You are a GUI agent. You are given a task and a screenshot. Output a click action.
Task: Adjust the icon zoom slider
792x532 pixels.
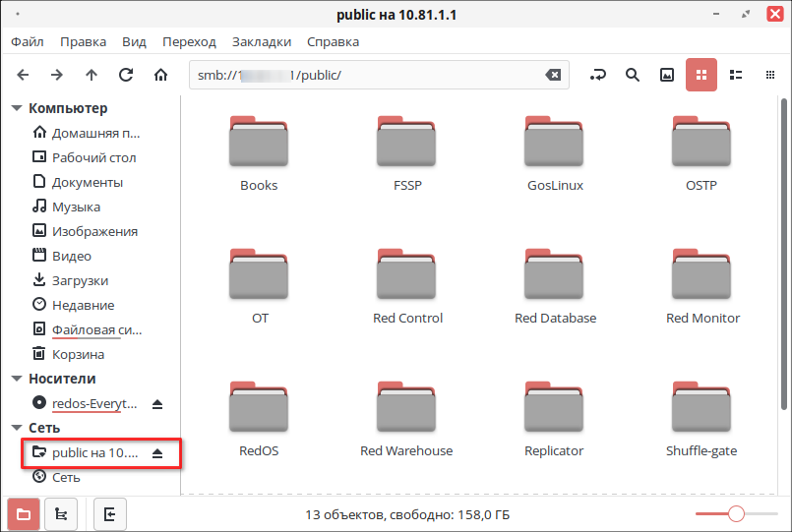(736, 514)
